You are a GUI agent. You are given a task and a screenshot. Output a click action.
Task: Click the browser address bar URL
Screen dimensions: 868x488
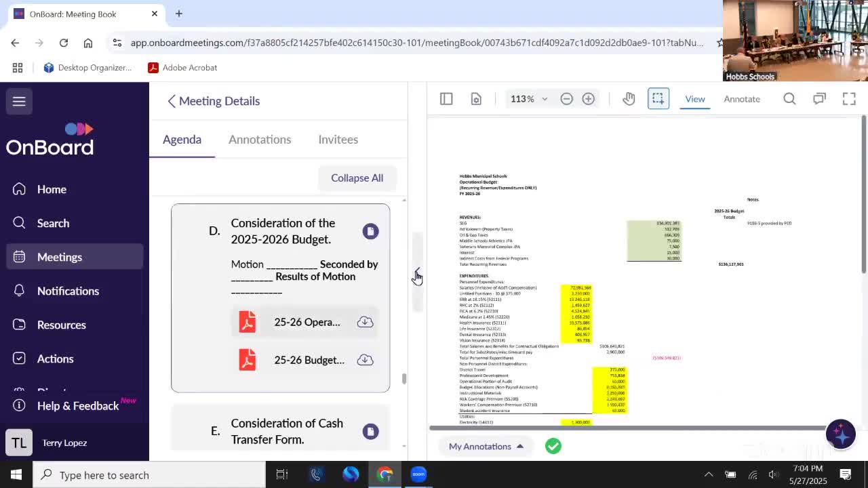pyautogui.click(x=417, y=43)
